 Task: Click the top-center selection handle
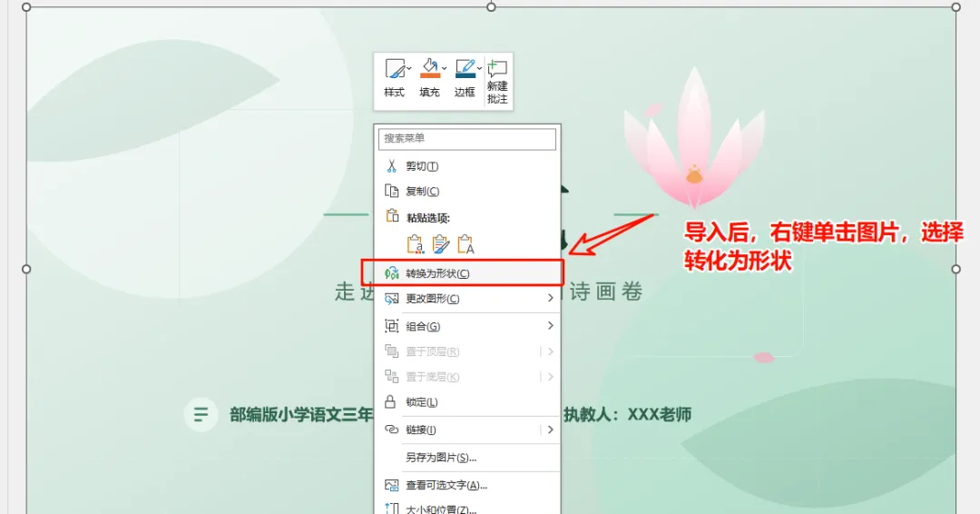coord(491,7)
